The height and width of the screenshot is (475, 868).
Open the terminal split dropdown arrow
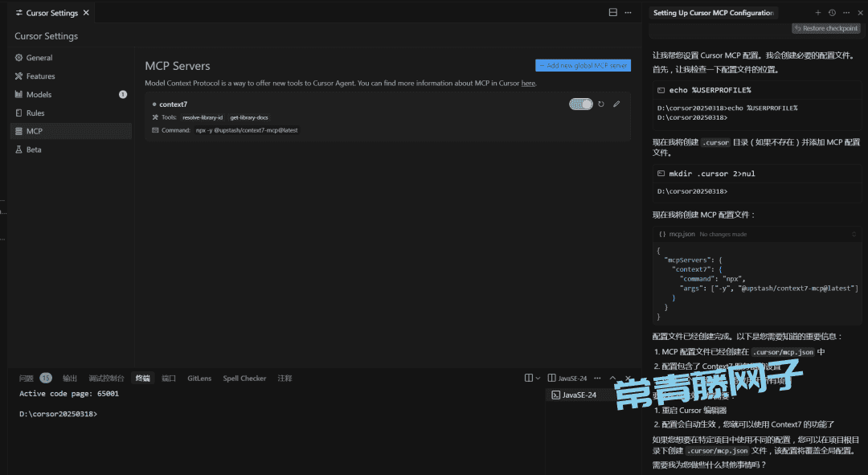[538, 378]
